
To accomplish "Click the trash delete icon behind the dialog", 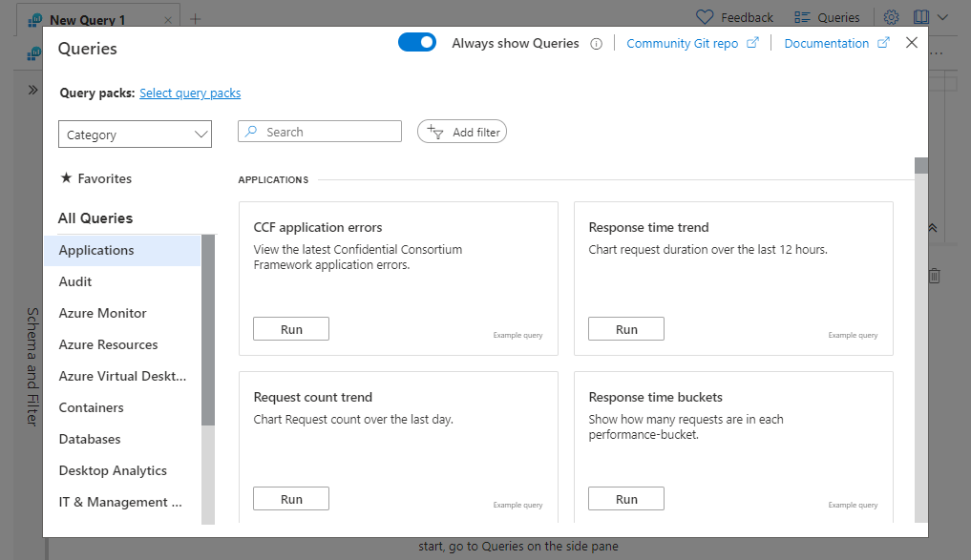I will click(935, 276).
